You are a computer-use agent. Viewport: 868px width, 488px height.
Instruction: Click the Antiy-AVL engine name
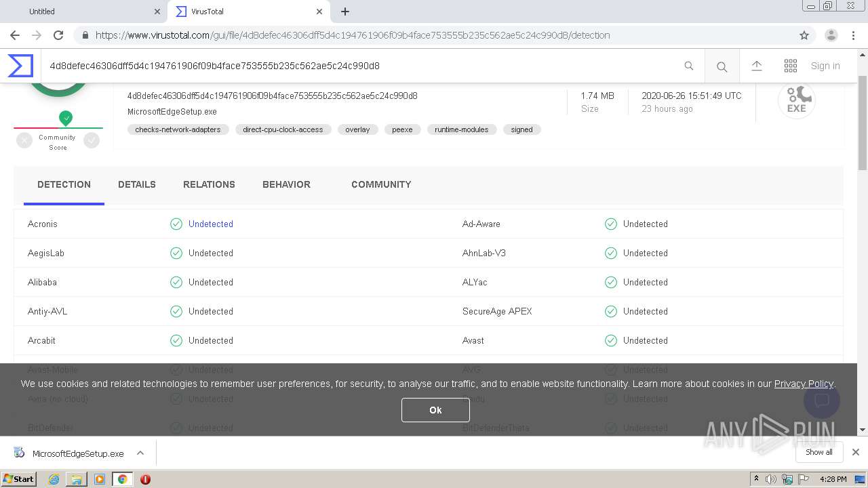47,311
